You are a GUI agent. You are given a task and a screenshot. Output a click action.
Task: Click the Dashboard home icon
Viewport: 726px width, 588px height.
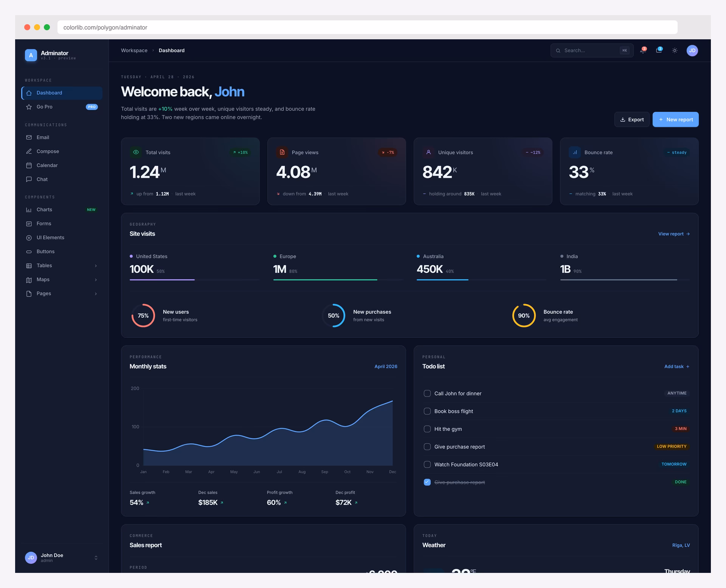[x=29, y=93]
